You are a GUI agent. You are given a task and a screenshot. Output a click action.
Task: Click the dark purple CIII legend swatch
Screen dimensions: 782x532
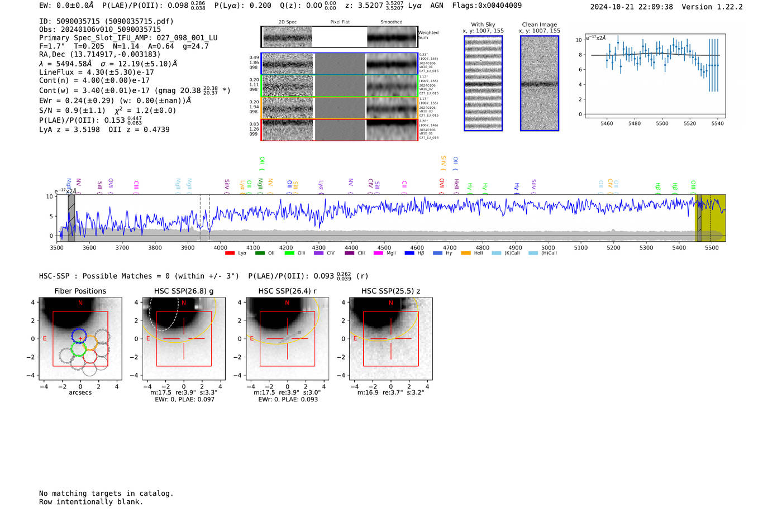click(x=350, y=253)
